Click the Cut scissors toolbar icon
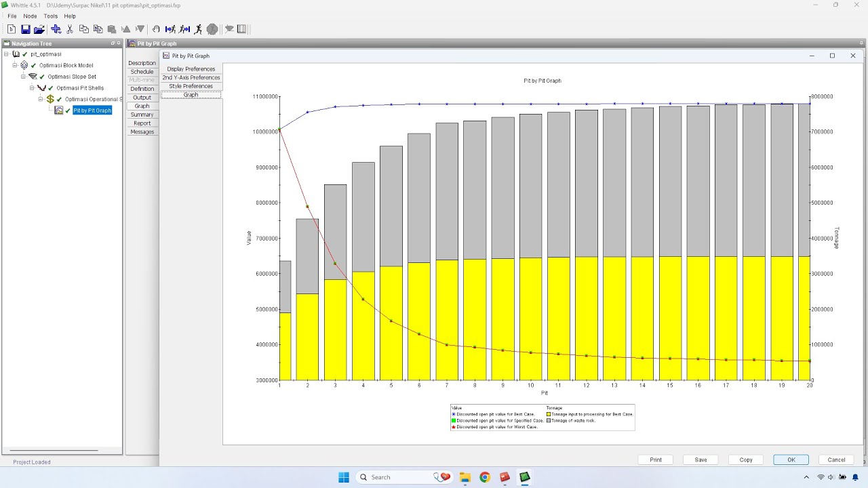 [x=69, y=29]
